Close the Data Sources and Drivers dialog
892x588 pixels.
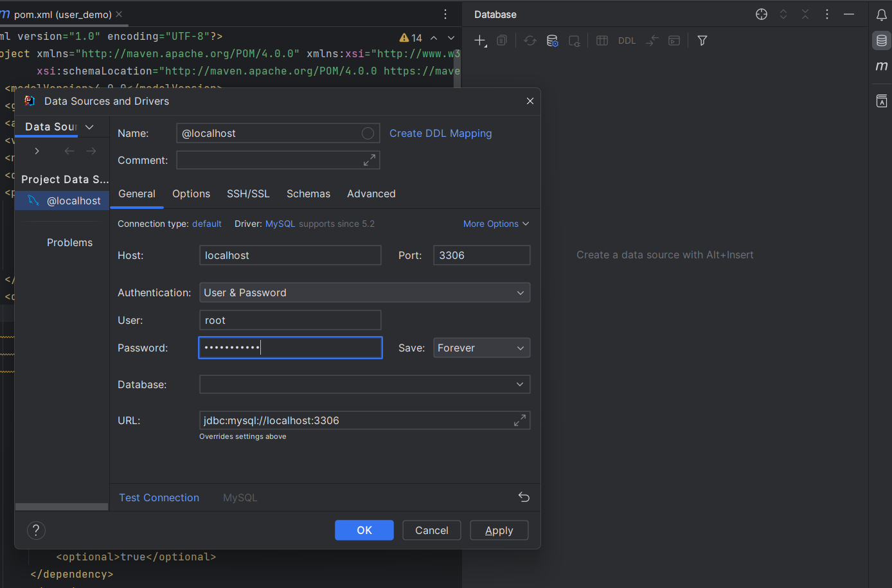pyautogui.click(x=530, y=101)
